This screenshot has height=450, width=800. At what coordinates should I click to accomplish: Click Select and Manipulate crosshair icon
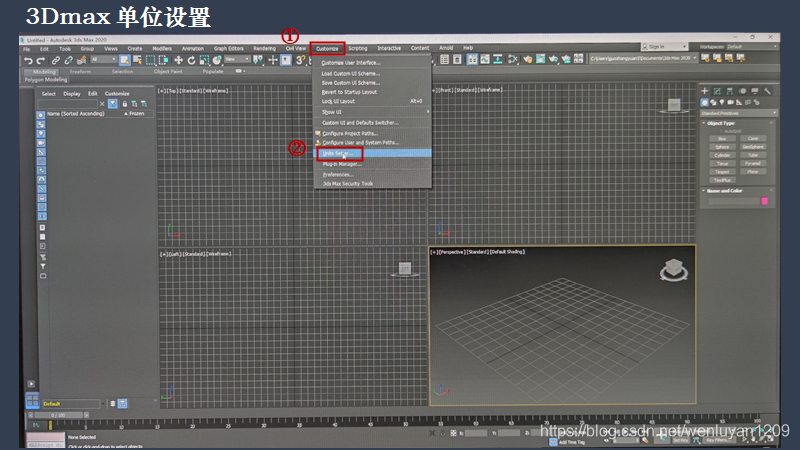point(273,60)
